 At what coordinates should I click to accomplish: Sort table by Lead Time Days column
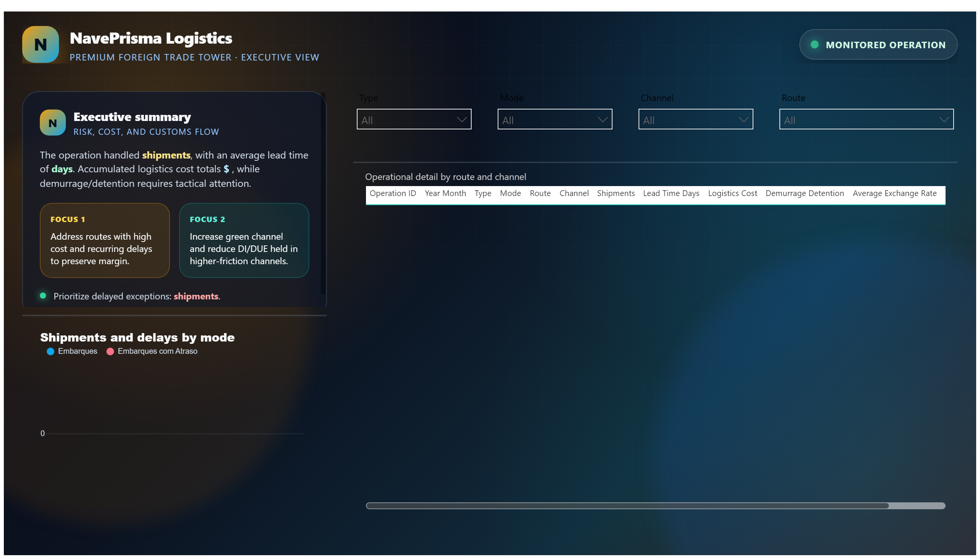(x=671, y=193)
